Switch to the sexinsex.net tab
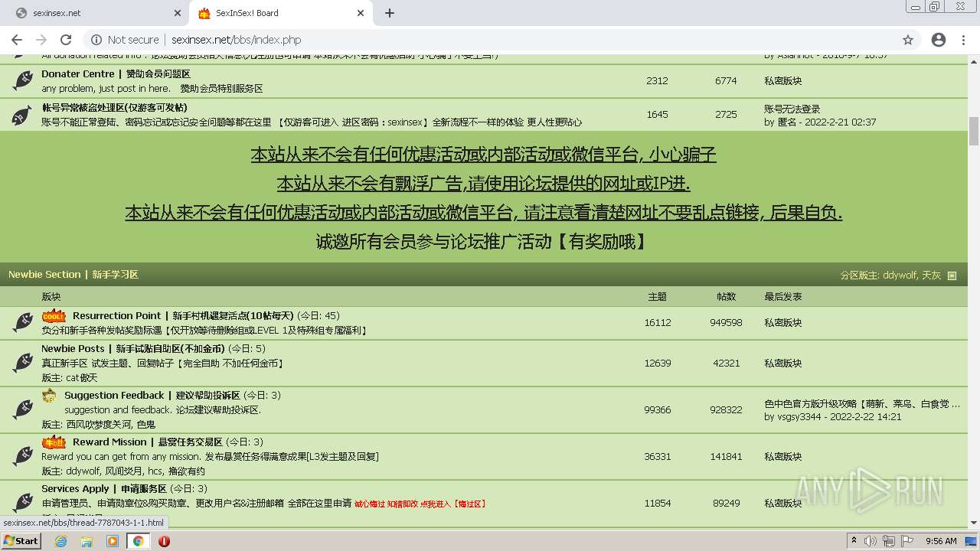Screen dimensions: 980x551 (x=96, y=13)
